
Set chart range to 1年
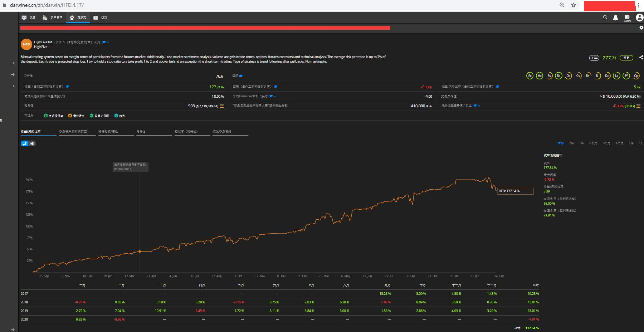pos(582,143)
